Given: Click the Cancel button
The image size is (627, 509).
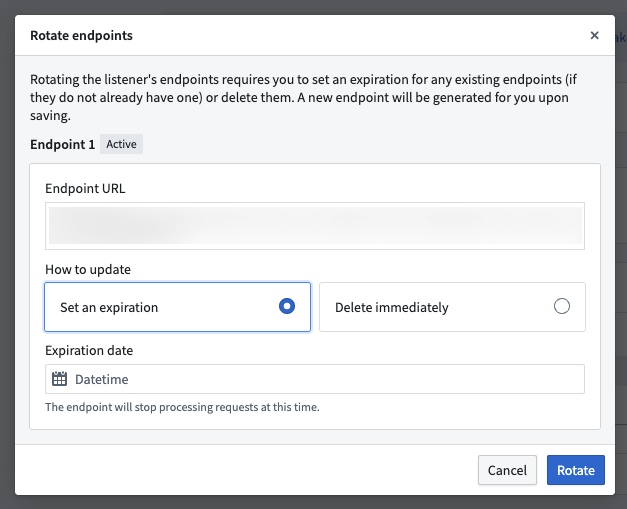Looking at the screenshot, I should [507, 470].
